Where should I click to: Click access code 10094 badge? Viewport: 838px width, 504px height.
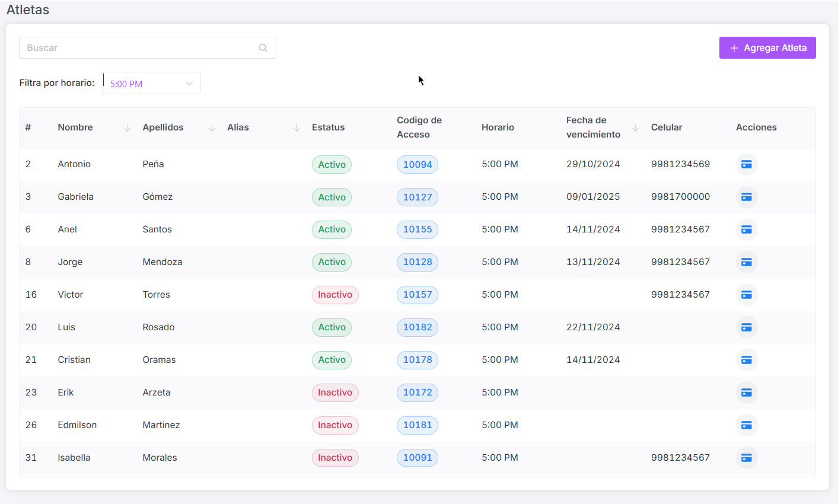click(x=418, y=165)
